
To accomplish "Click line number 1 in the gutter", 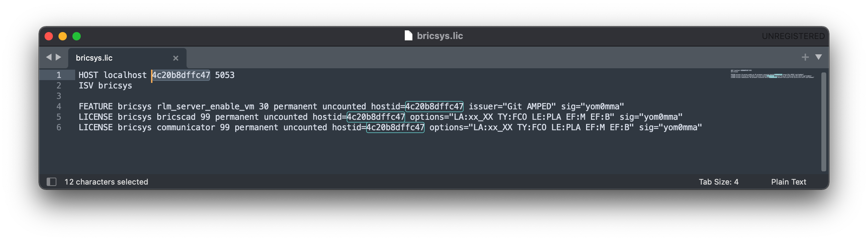I will (x=58, y=75).
